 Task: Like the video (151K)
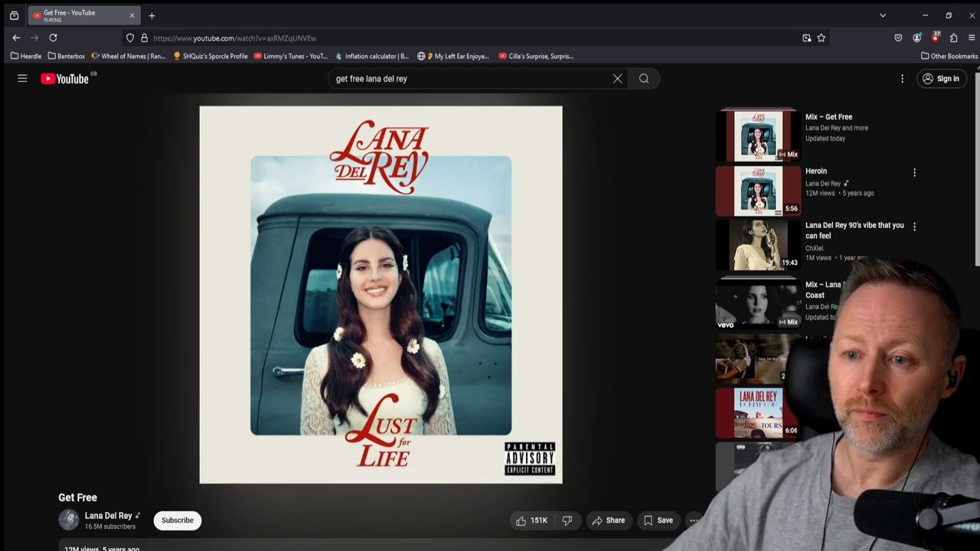[532, 520]
